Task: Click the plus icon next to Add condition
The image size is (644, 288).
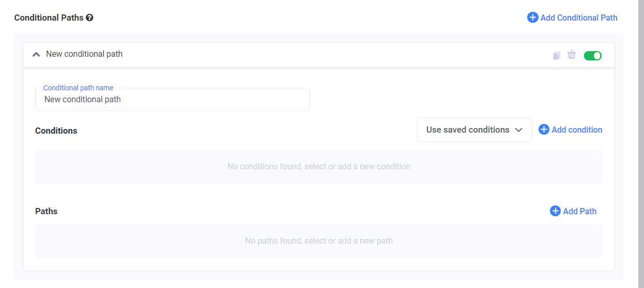Action: [x=544, y=130]
